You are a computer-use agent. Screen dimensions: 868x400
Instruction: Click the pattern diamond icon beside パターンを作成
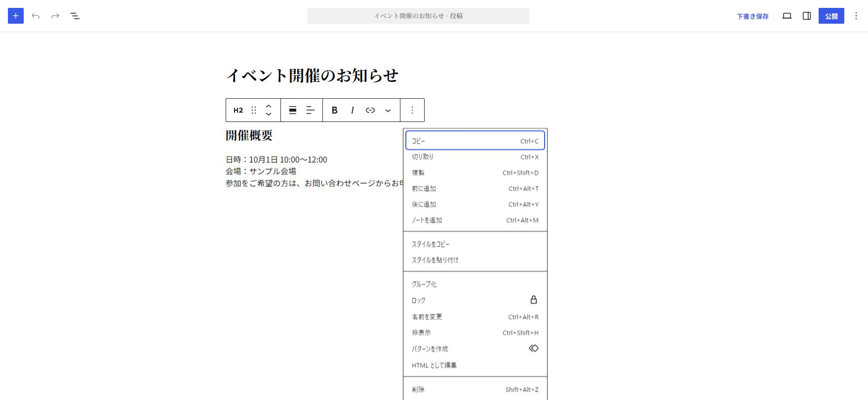pyautogui.click(x=533, y=348)
